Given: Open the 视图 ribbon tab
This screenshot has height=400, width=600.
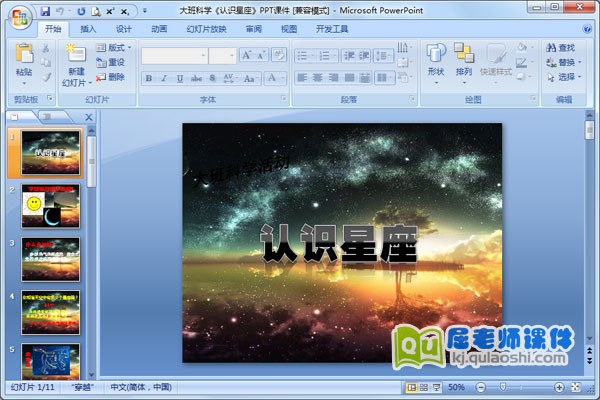Looking at the screenshot, I should pos(289,29).
